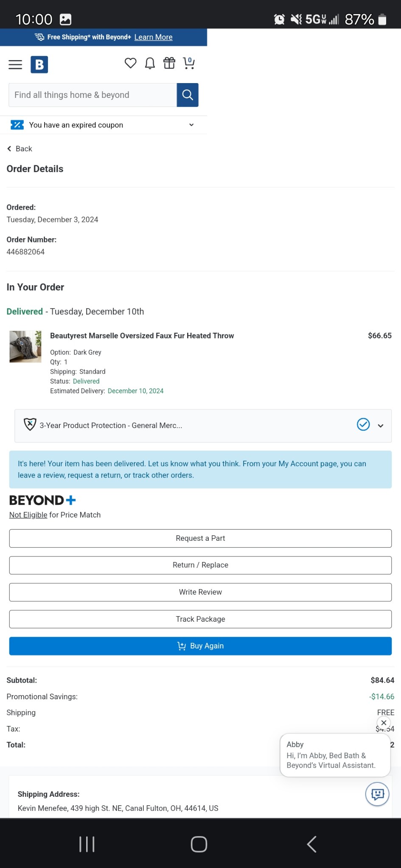This screenshot has height=868, width=401.
Task: Focus the Find all things home search field
Action: tap(93, 95)
